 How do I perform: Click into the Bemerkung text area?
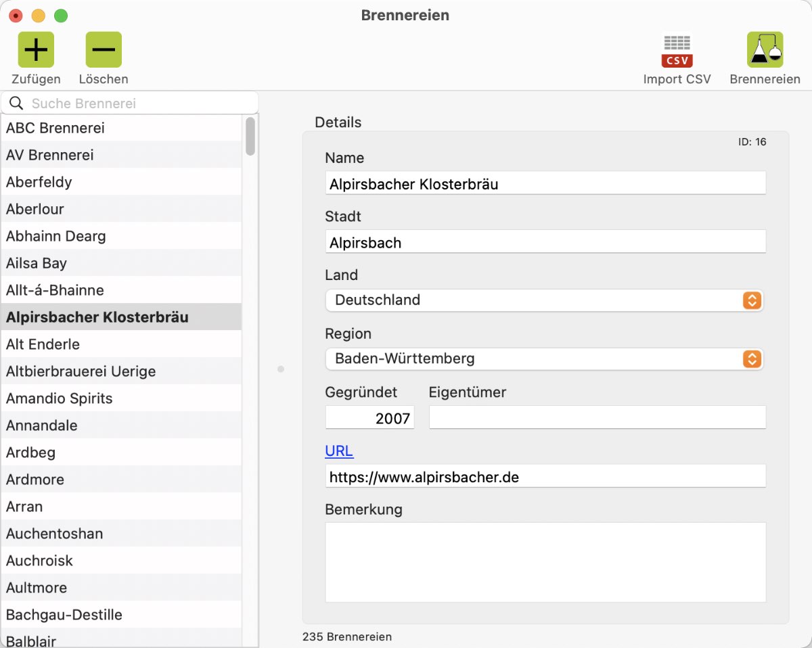pos(545,562)
